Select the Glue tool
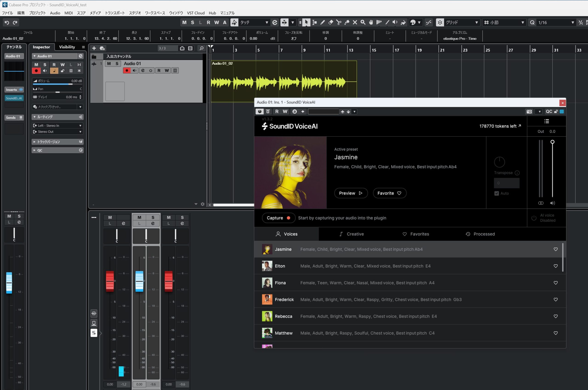The image size is (588, 390). point(347,22)
